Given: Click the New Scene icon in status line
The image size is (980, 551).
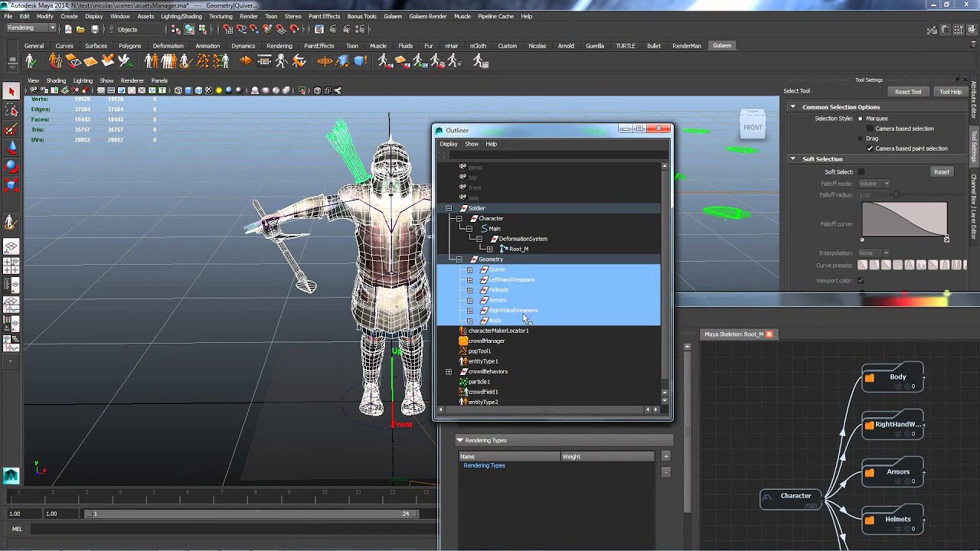Looking at the screenshot, I should 68,29.
